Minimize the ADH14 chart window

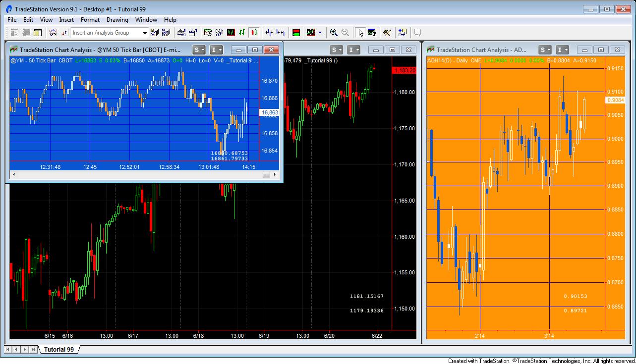585,50
